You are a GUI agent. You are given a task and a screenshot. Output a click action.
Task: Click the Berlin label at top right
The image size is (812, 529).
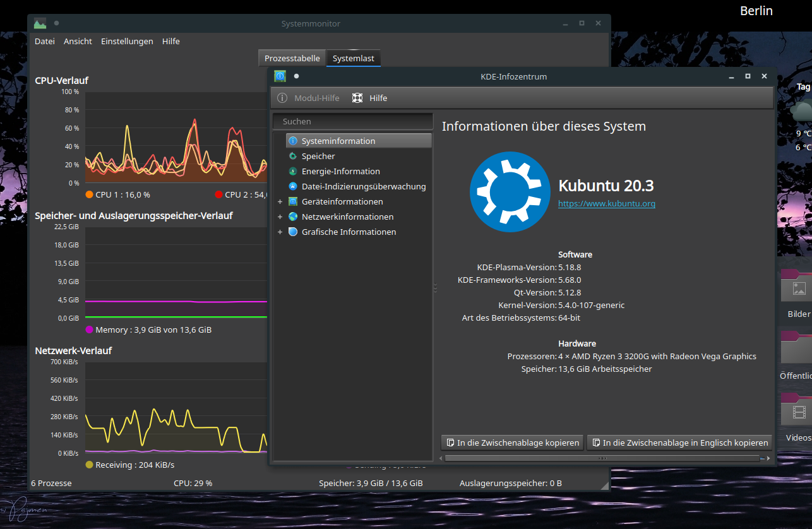(x=756, y=11)
